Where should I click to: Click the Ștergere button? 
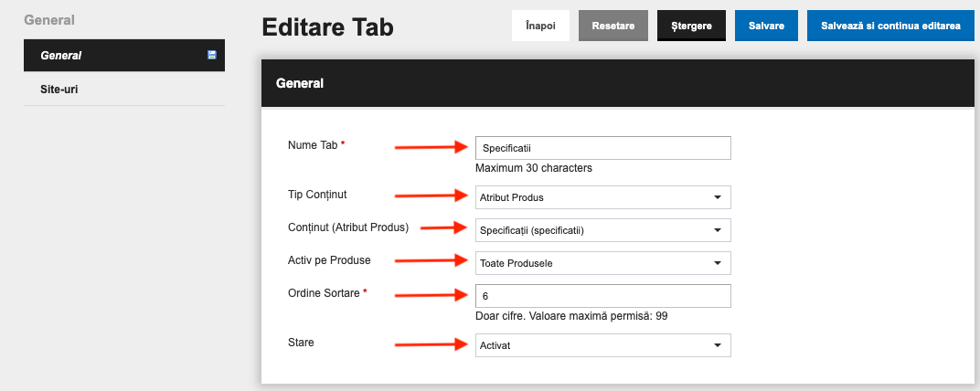click(691, 26)
